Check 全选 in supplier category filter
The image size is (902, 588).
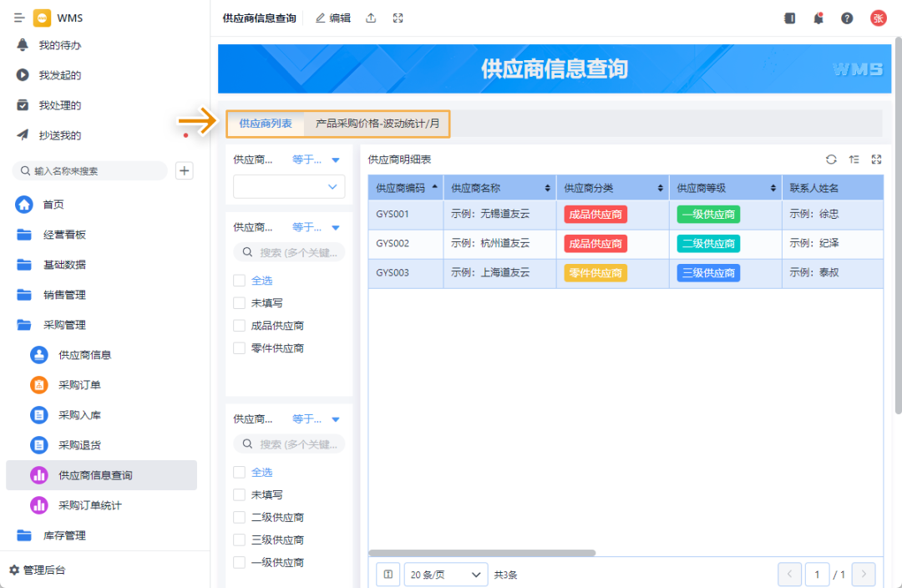[240, 280]
